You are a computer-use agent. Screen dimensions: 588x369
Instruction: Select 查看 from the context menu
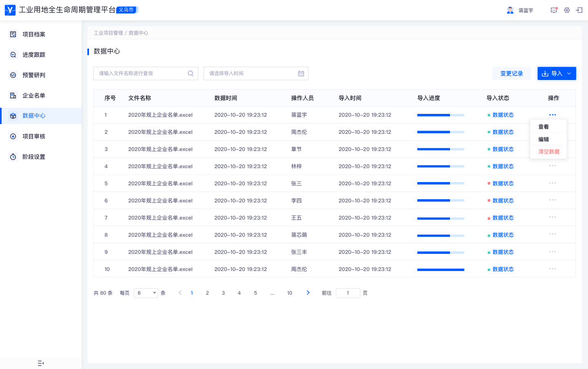(543, 127)
